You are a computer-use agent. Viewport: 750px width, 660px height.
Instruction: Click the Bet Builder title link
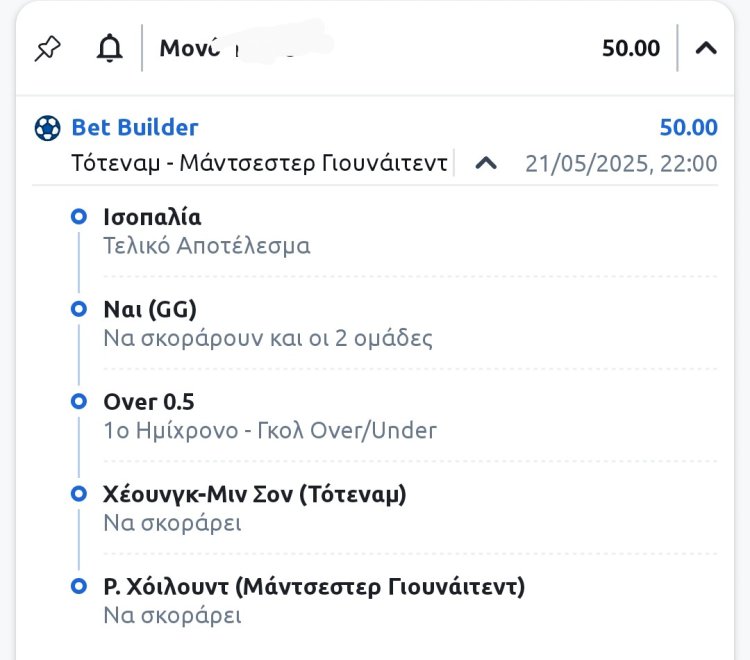[135, 128]
